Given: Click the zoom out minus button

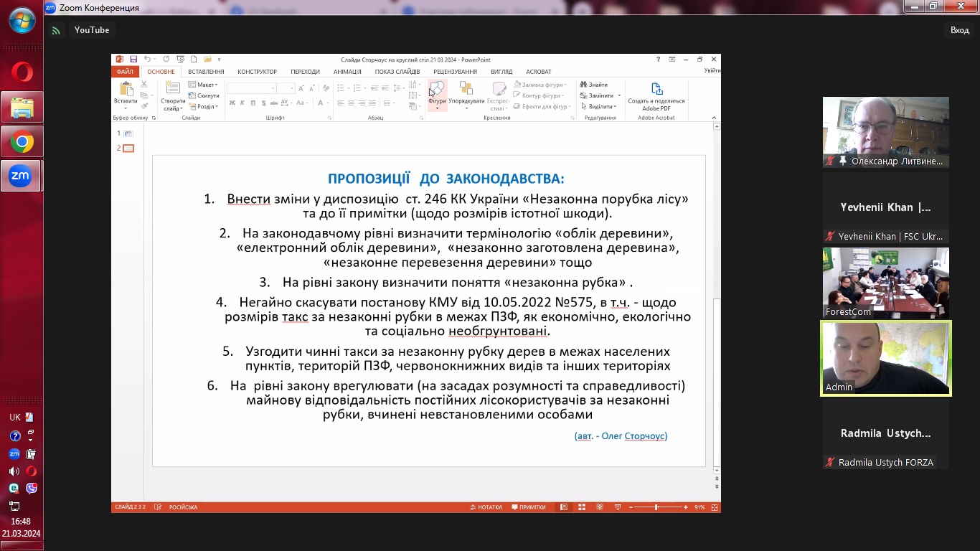Looking at the screenshot, I should (631, 507).
